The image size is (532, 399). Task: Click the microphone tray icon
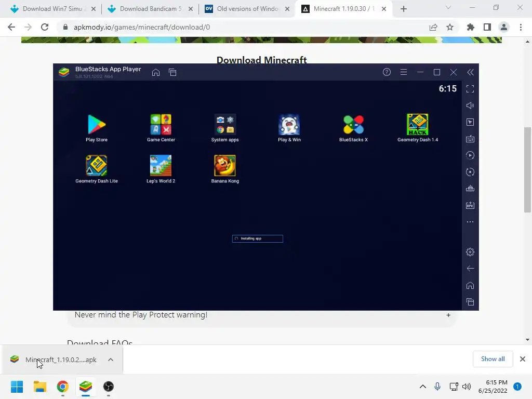point(437,387)
